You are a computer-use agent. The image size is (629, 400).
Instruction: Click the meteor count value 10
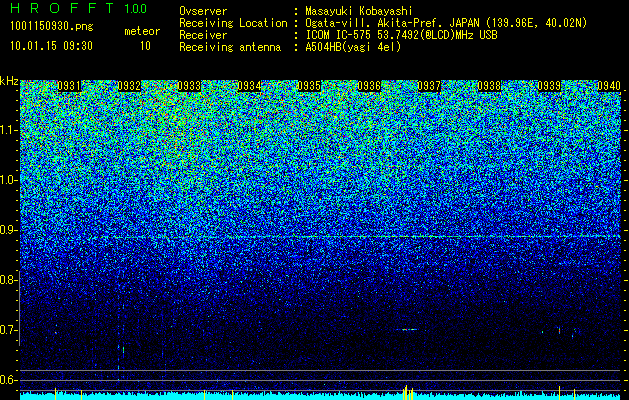click(x=145, y=46)
